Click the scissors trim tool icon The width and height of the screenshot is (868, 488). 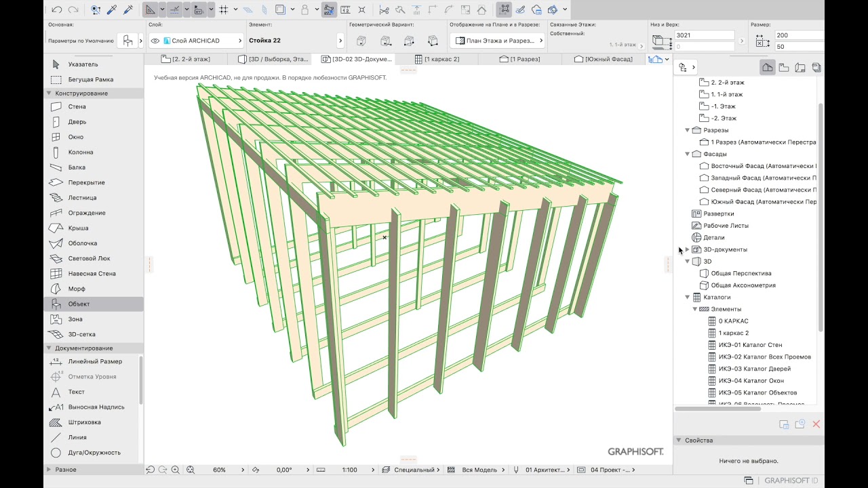tap(384, 9)
